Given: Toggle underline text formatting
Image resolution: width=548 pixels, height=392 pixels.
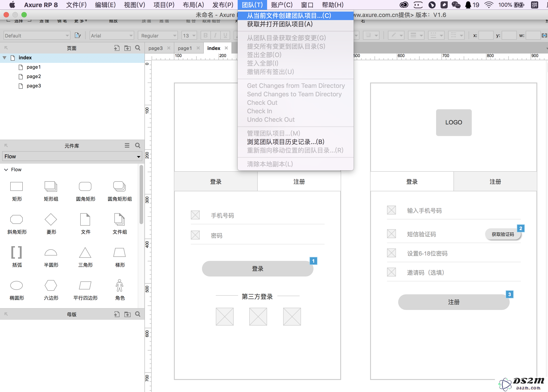Looking at the screenshot, I should [x=225, y=35].
